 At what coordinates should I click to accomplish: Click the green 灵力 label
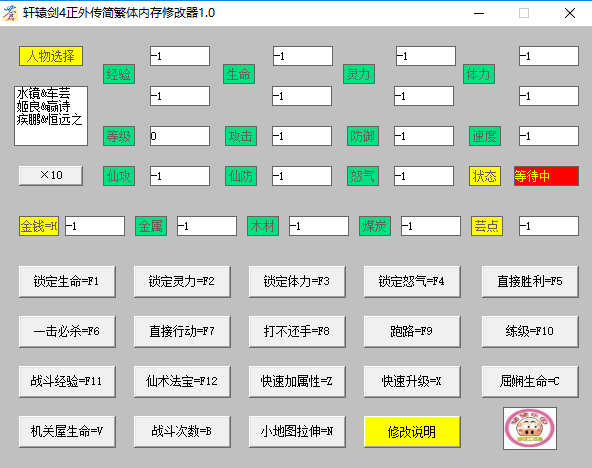tap(359, 74)
